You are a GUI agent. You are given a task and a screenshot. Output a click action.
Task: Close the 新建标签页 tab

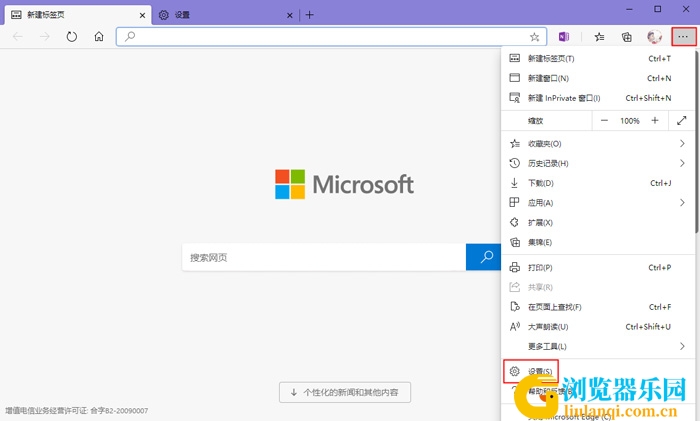[142, 15]
